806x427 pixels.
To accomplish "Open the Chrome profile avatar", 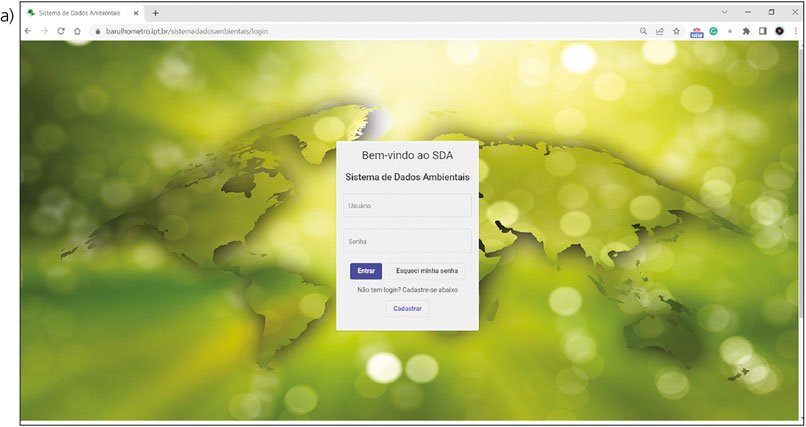I will [779, 31].
